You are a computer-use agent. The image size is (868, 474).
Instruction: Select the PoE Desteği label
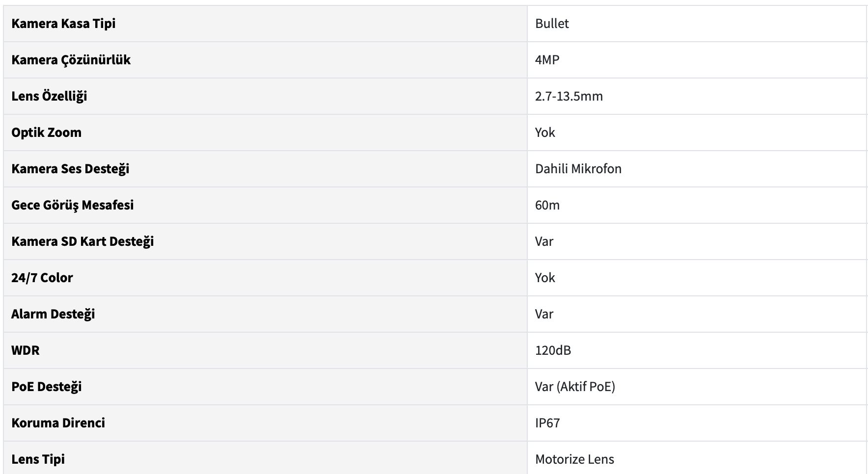tap(47, 387)
